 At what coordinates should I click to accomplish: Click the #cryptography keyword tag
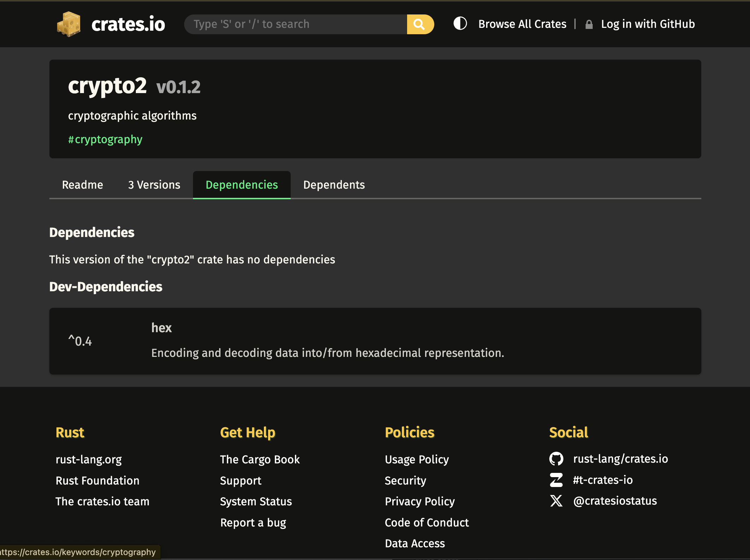point(105,139)
